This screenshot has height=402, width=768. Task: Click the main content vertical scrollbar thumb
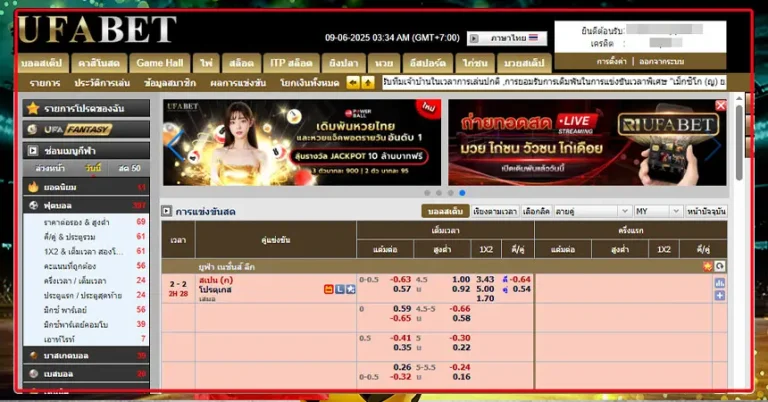click(x=739, y=142)
